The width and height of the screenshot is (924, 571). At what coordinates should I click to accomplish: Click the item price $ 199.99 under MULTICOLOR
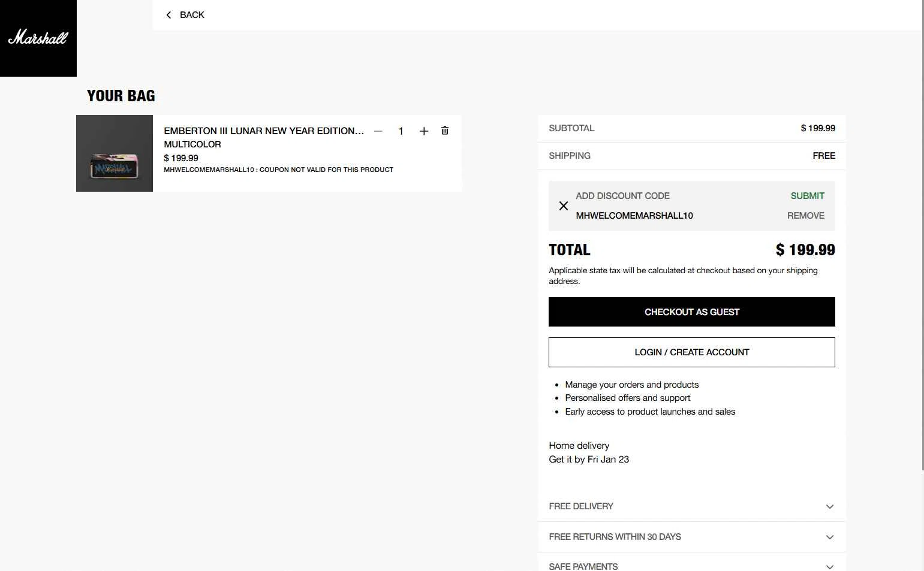click(181, 158)
